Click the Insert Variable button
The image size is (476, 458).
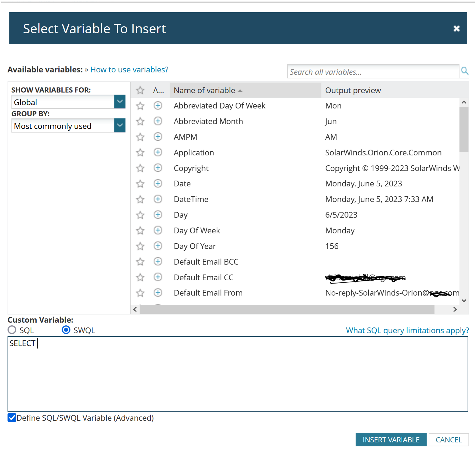click(x=391, y=440)
